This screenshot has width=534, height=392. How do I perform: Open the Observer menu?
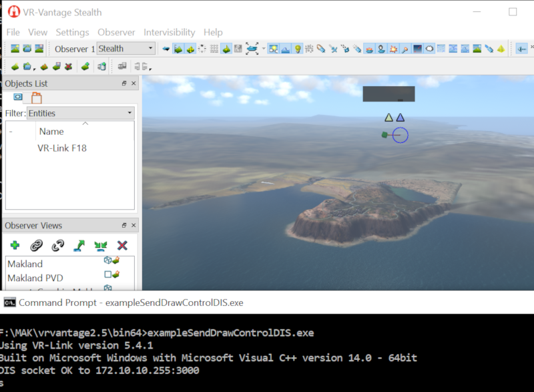116,32
